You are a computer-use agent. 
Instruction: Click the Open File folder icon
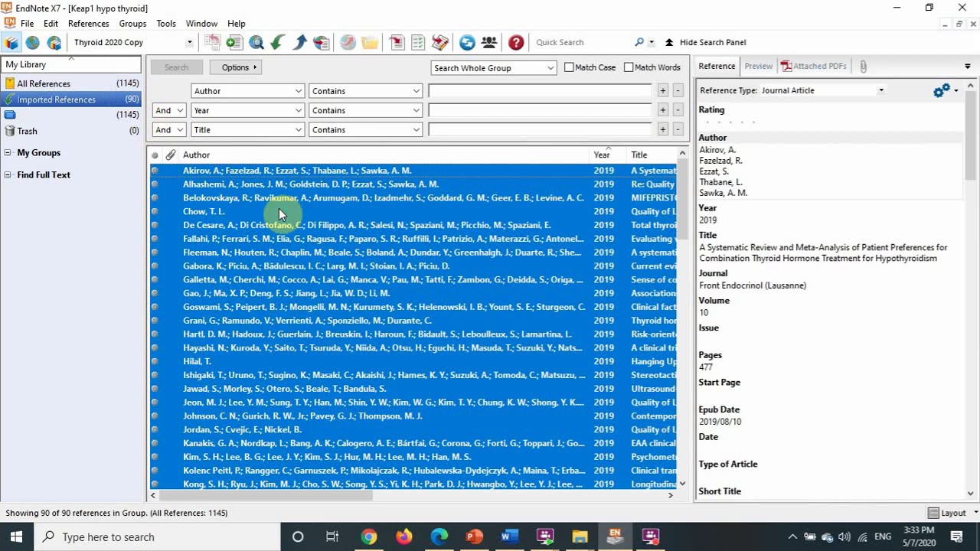coord(370,43)
